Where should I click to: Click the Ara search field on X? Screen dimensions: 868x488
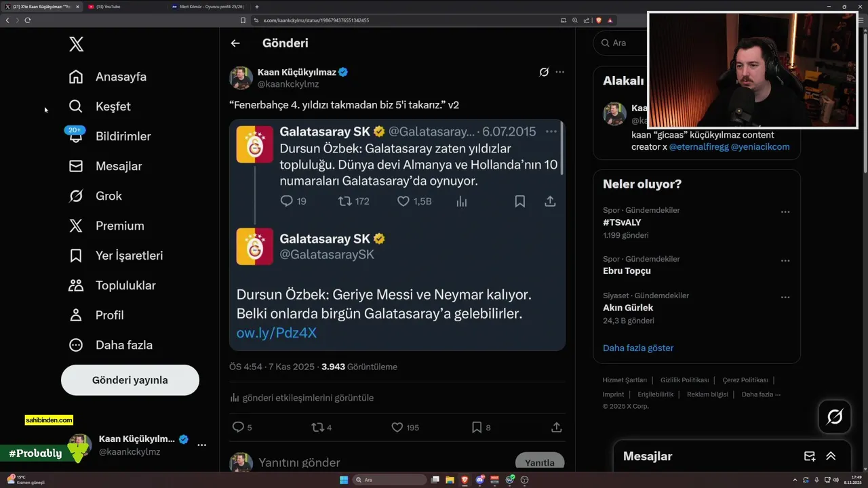tap(620, 43)
